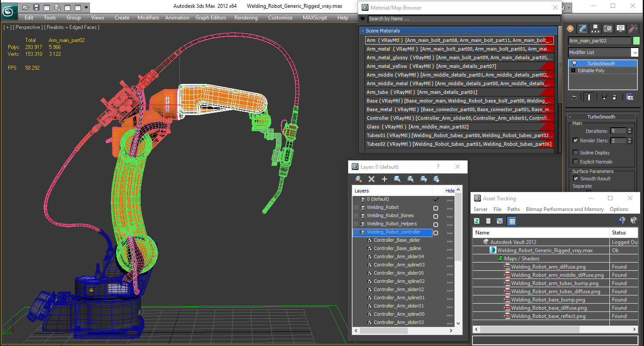This screenshot has height=346, width=644.
Task: Click Remove Modifier trash icon under stack
Action: 615,97
